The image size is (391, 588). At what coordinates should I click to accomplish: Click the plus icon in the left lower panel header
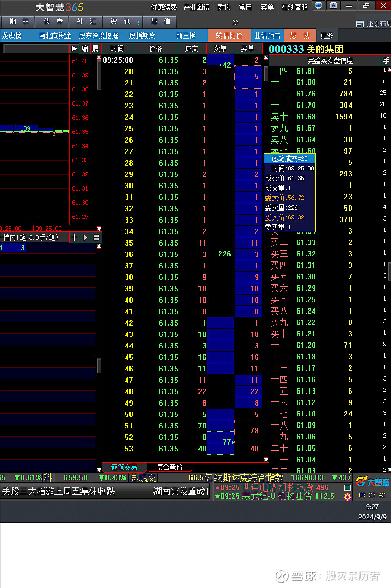coord(74,237)
